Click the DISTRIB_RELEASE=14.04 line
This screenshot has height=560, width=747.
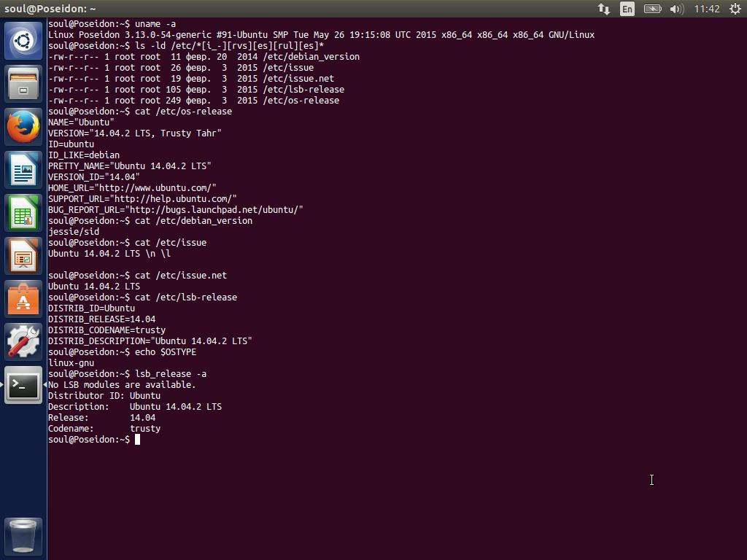point(102,319)
